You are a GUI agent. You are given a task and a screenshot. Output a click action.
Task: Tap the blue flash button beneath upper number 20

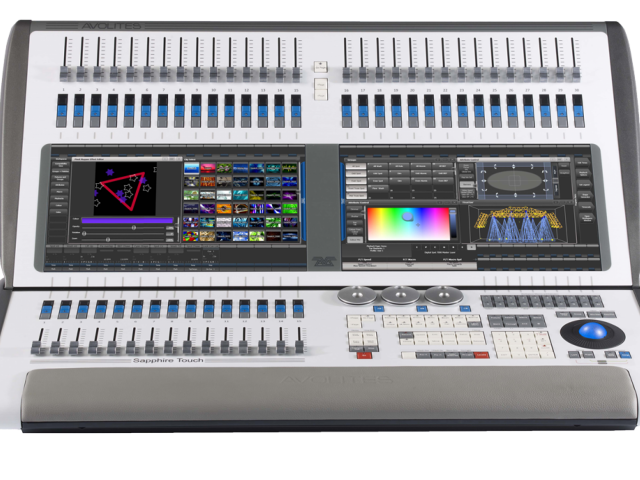[x=413, y=111]
